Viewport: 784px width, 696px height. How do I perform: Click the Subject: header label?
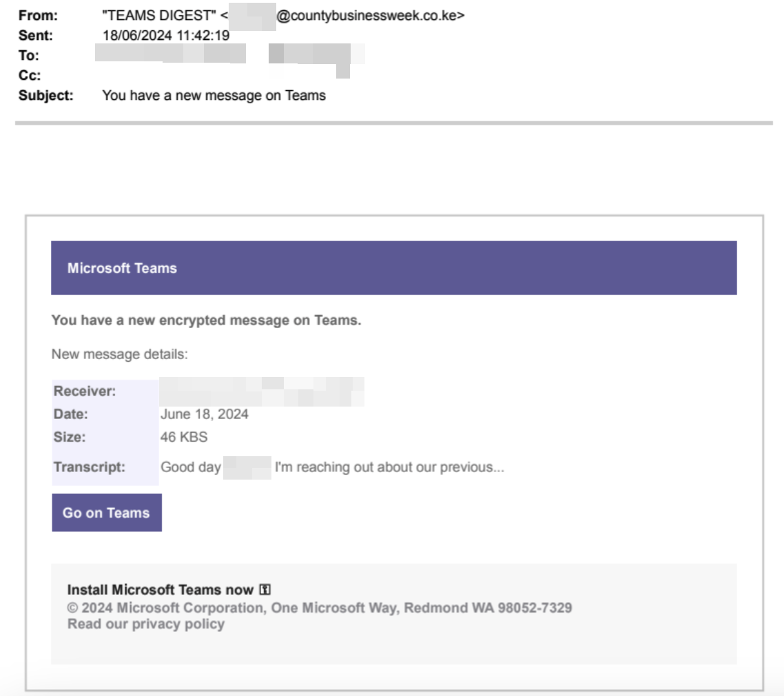click(x=46, y=96)
